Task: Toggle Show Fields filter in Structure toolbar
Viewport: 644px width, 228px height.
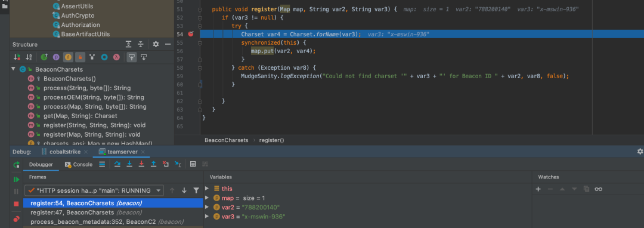Action: point(68,57)
